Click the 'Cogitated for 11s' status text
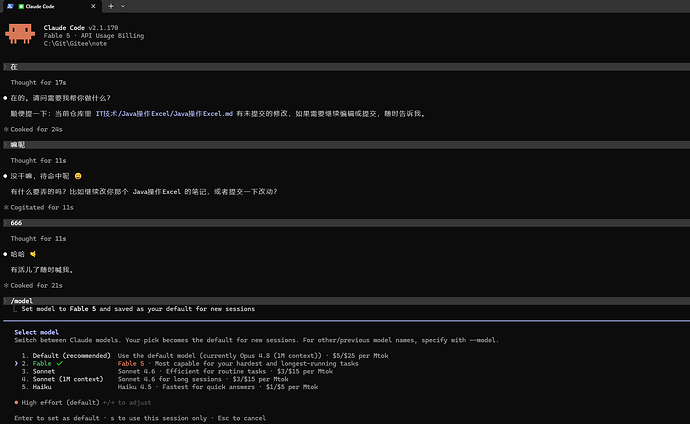This screenshot has height=424, width=690. tap(42, 207)
